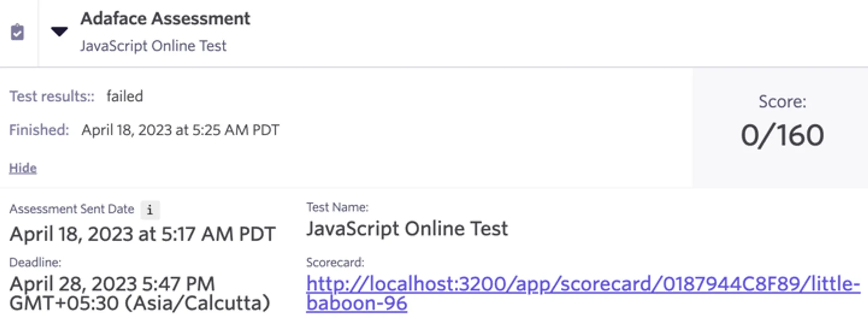Click the Test results:: label

point(52,96)
